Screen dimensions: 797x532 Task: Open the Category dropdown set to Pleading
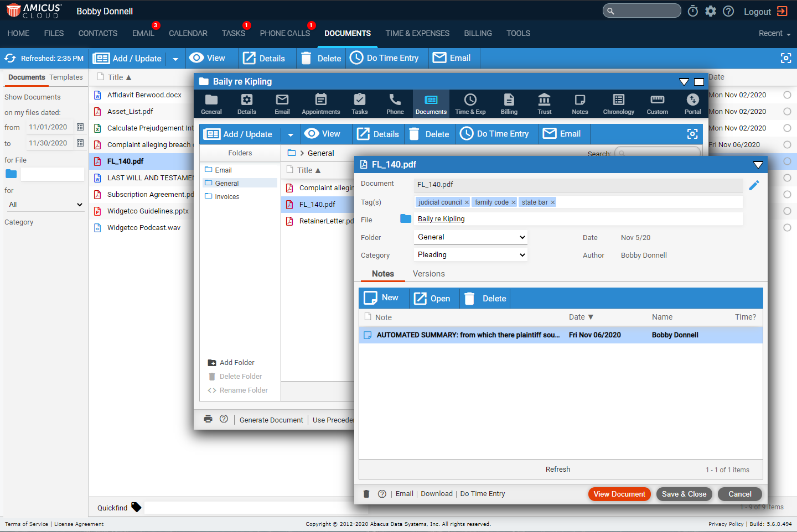click(x=470, y=255)
